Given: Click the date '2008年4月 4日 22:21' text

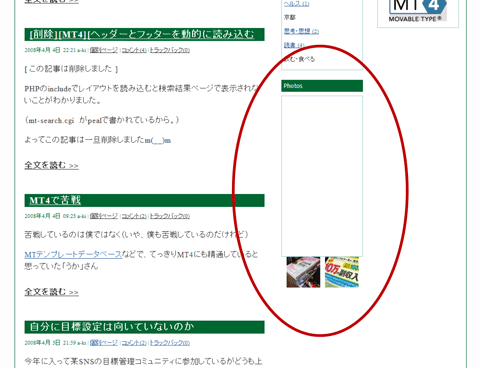Looking at the screenshot, I should coord(50,50).
